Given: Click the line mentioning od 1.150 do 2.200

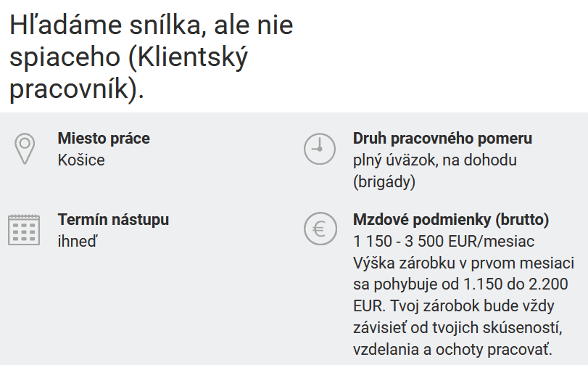Looking at the screenshot, I should pos(460,283).
